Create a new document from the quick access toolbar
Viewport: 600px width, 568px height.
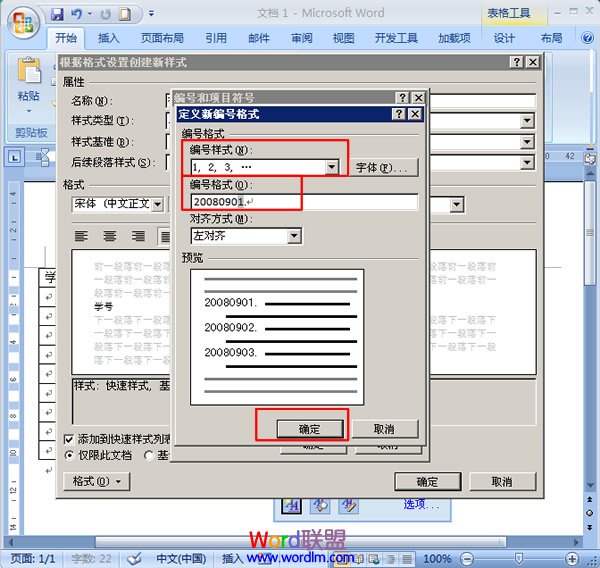[125, 14]
